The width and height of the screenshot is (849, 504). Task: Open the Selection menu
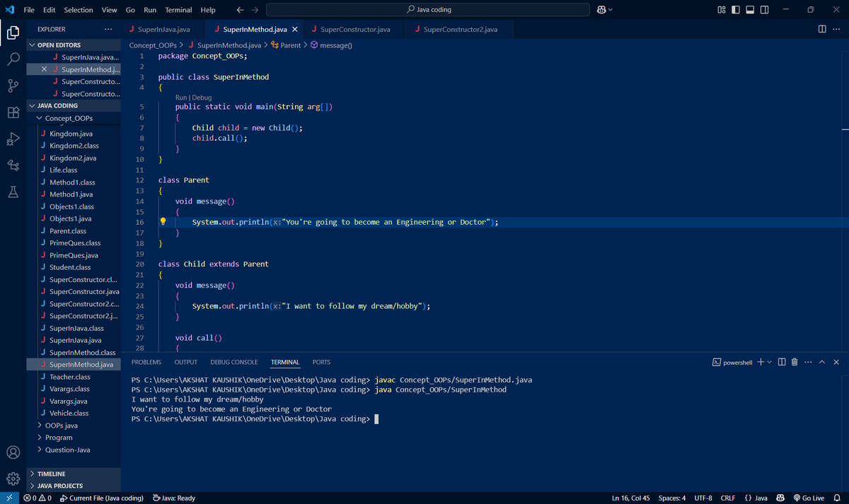tap(78, 10)
